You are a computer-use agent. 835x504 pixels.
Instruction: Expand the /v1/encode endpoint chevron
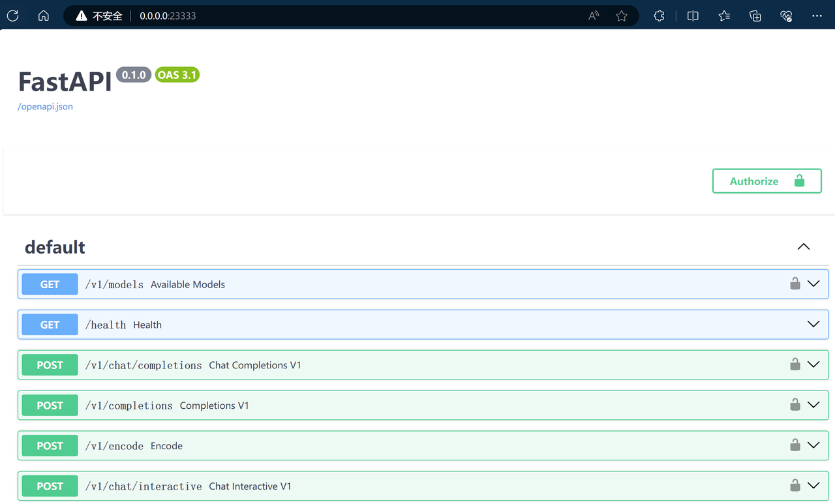click(813, 445)
